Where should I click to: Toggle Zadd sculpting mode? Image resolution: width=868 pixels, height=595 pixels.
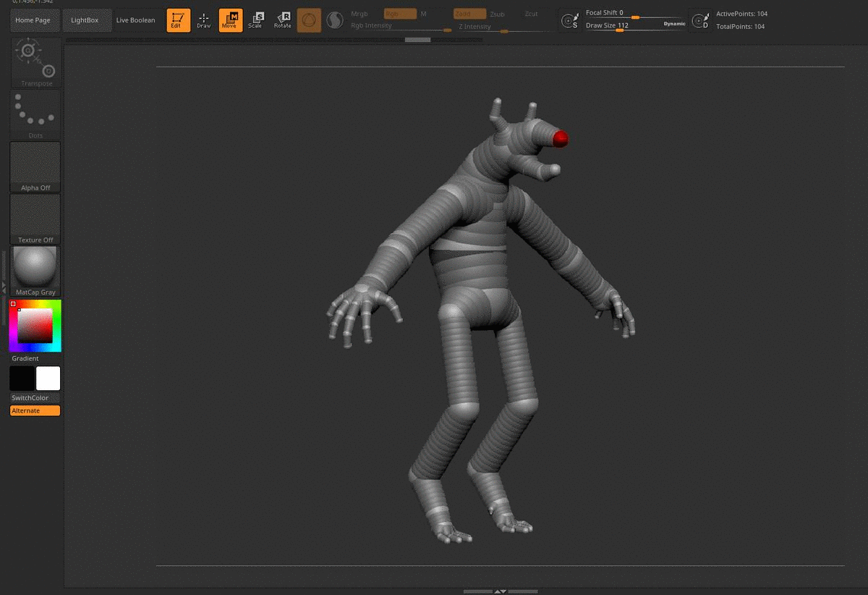point(469,13)
